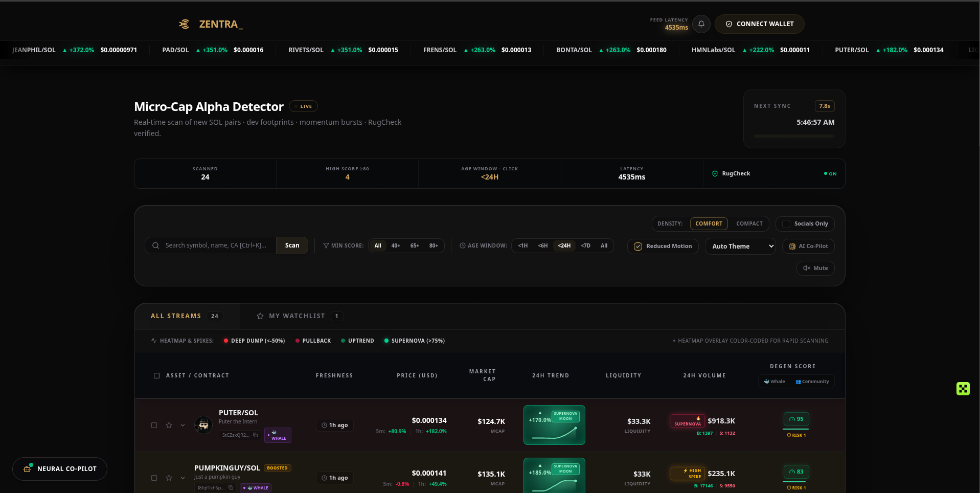Screen dimensions: 980x493
Task: Click the Zentra logo icon
Action: coord(185,24)
